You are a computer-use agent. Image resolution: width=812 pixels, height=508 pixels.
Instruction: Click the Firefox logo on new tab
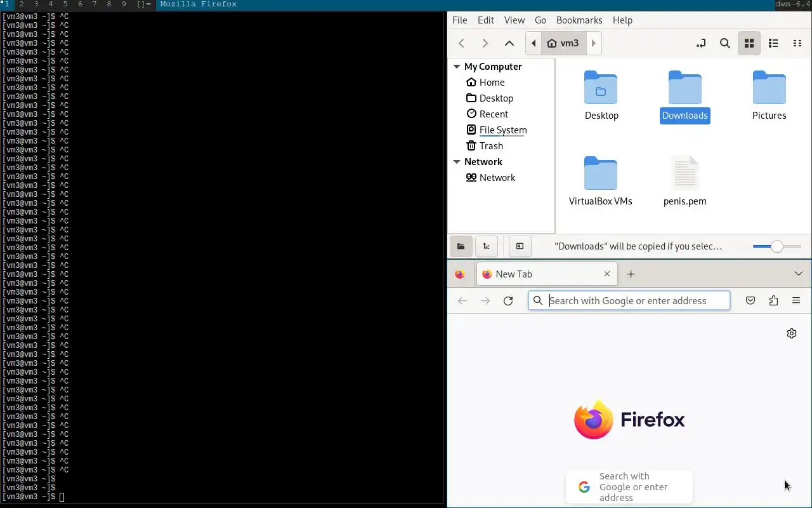[629, 420]
